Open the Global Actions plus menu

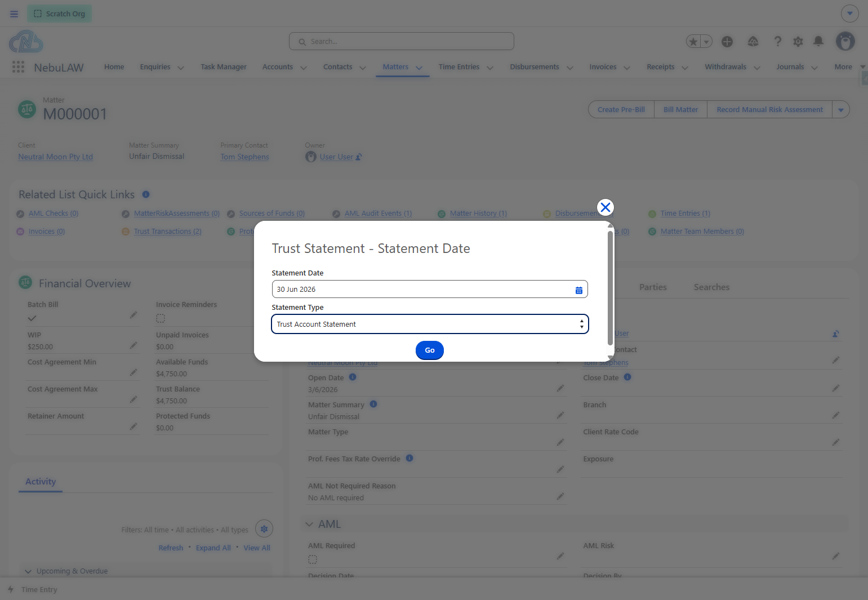[x=727, y=42]
